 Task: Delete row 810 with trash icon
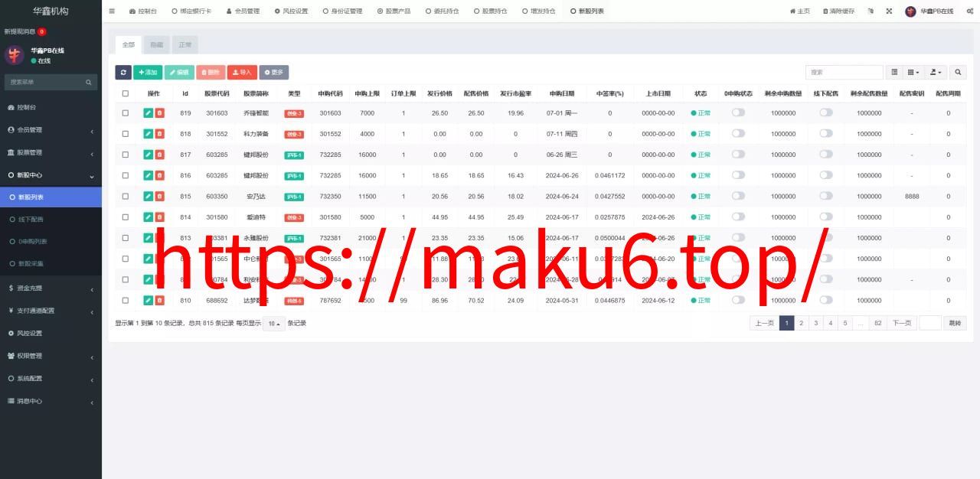point(159,301)
